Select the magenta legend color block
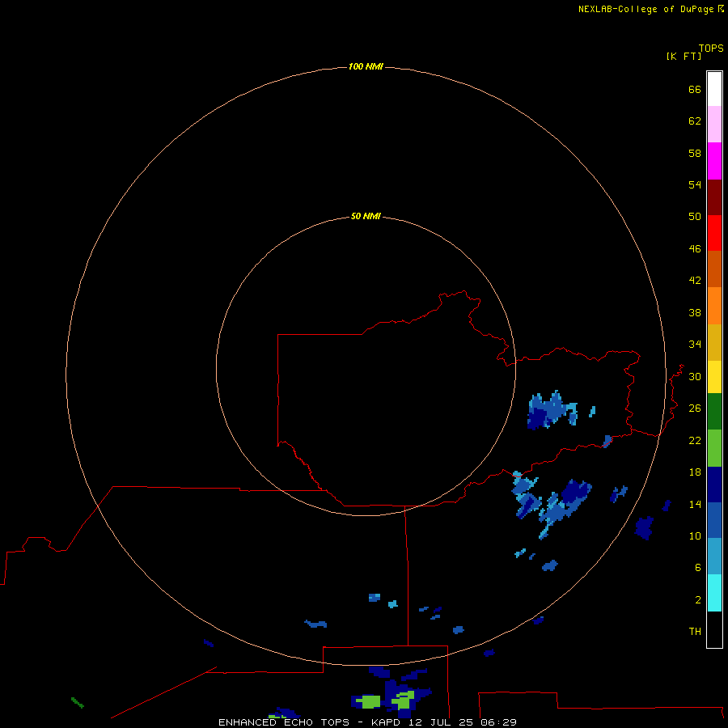The width and height of the screenshot is (728, 728). point(714,161)
